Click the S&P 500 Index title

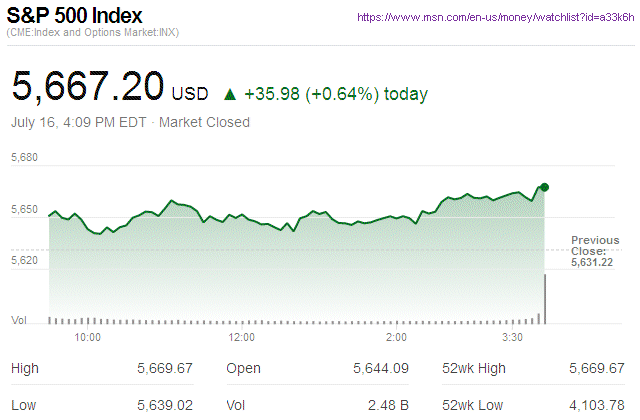(x=75, y=17)
